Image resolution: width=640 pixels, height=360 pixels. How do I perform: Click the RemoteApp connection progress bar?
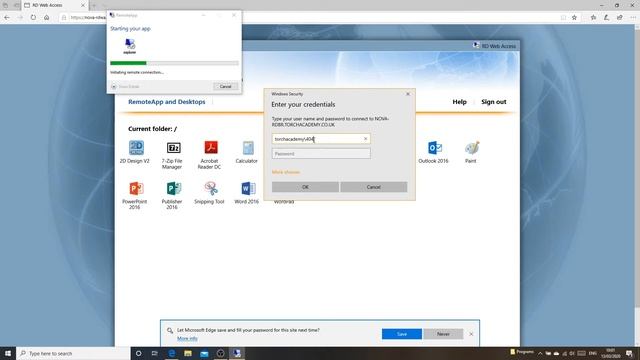[x=174, y=63]
